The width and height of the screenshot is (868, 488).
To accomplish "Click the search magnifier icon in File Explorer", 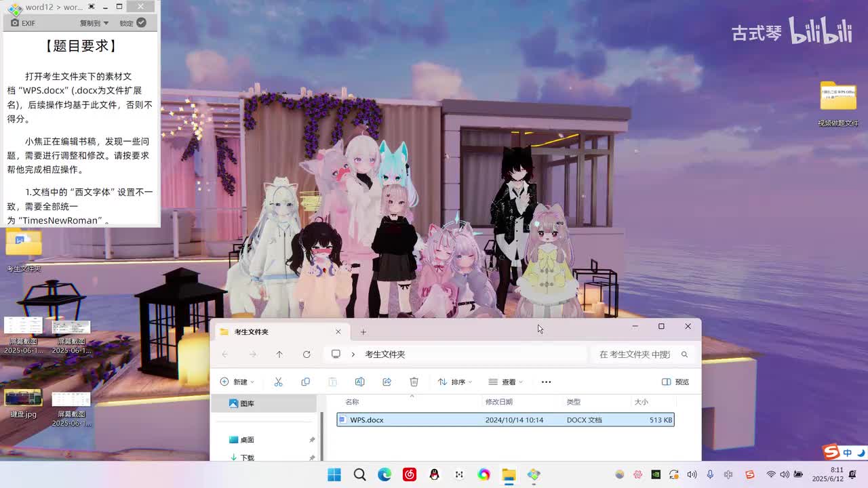I will [x=684, y=354].
